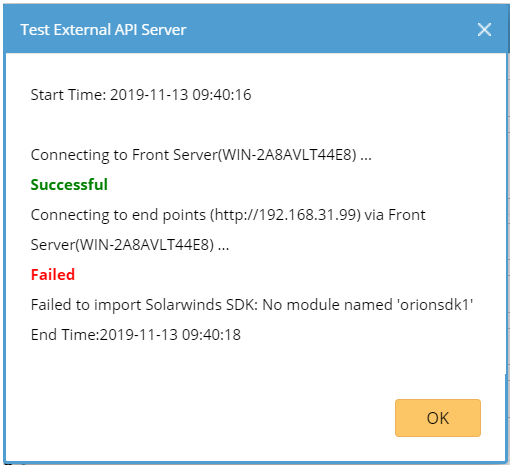511x467 pixels.
Task: Click the 09:40:16 start timestamp
Action: 222,95
